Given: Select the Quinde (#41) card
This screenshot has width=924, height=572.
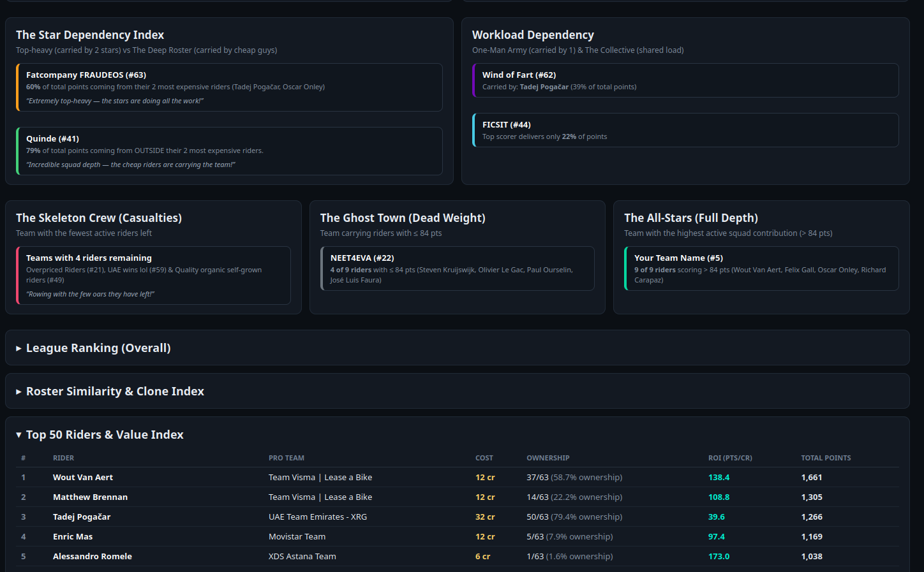Looking at the screenshot, I should [229, 151].
